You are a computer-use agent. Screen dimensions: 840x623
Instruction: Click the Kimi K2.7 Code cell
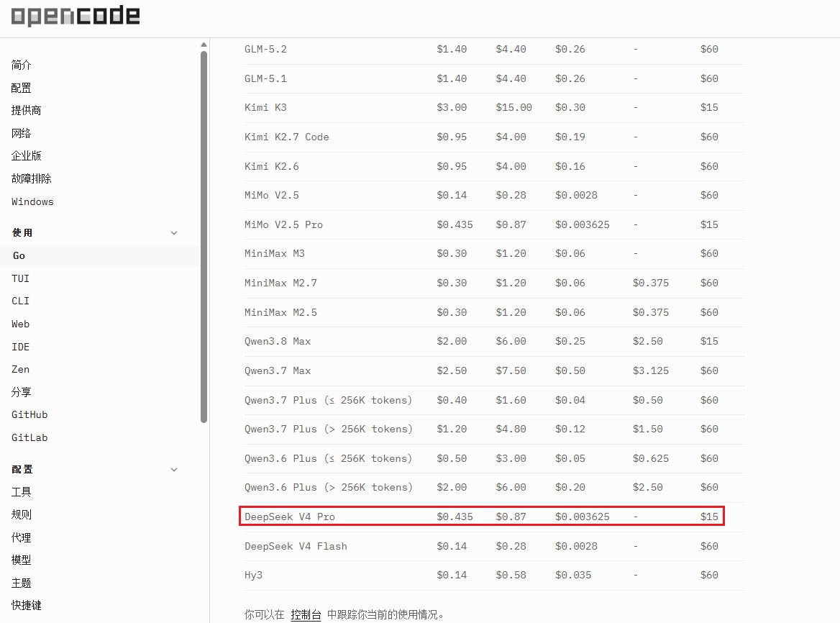coord(287,137)
